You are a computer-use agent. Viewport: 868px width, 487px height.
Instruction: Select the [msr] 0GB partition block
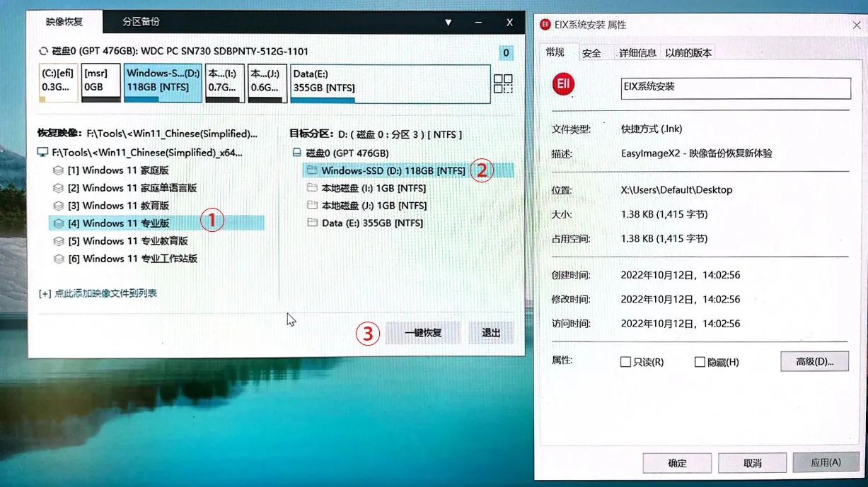point(101,83)
